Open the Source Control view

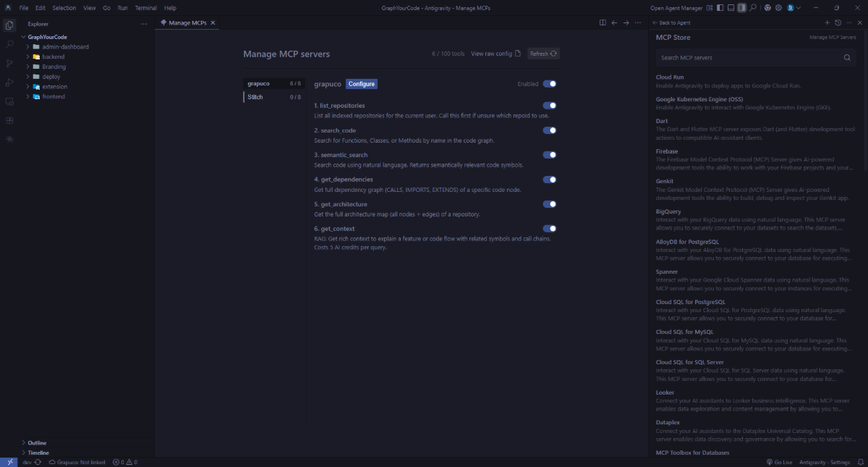(9, 64)
